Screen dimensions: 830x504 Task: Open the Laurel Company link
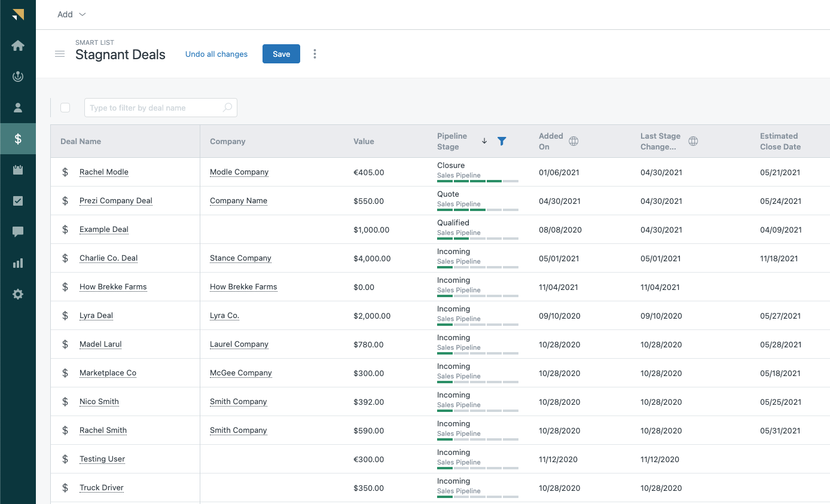pos(239,344)
